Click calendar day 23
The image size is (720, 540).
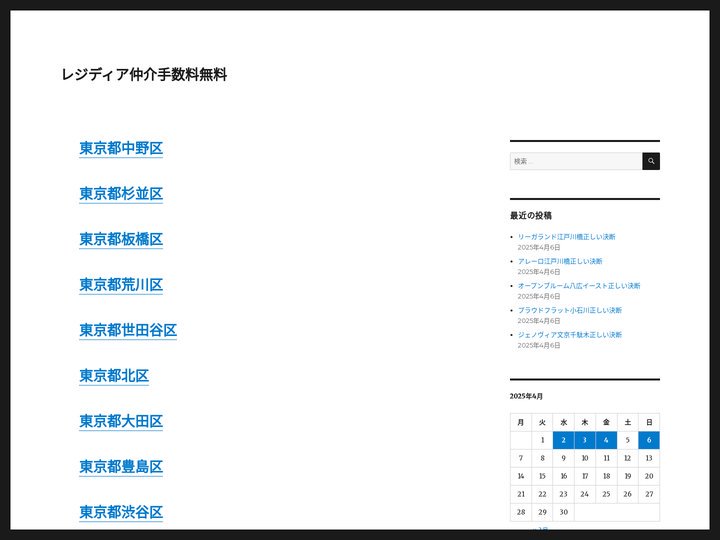coord(563,494)
